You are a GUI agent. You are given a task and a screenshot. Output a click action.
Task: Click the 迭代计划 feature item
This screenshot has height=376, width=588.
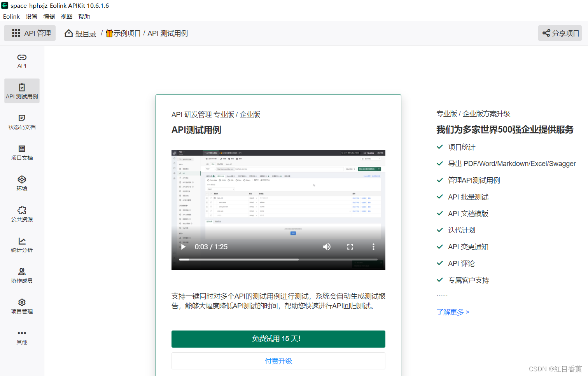[x=461, y=230]
